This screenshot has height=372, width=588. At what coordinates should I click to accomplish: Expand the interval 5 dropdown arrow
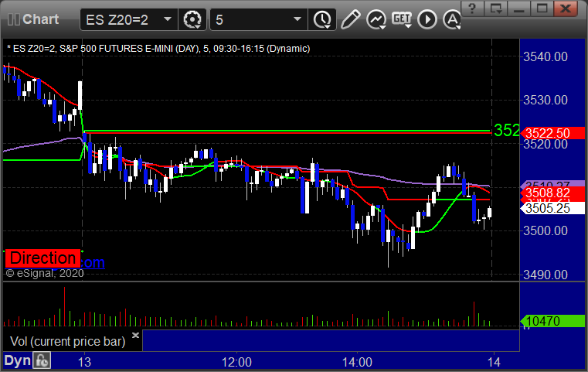pos(297,19)
